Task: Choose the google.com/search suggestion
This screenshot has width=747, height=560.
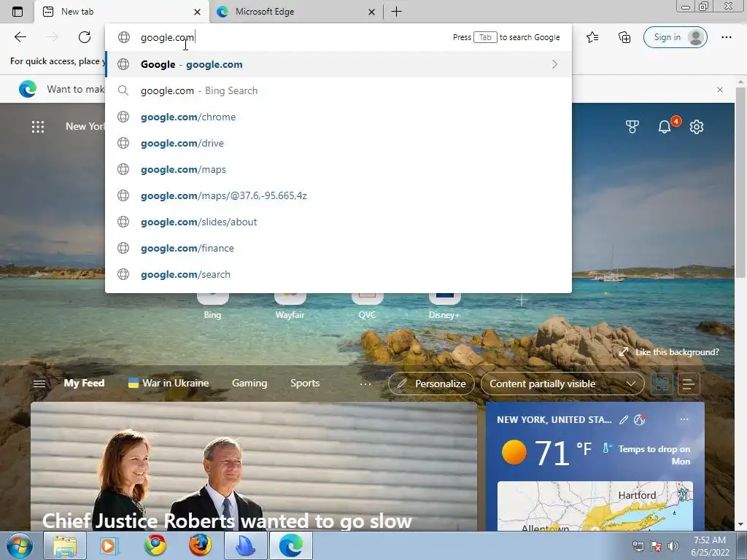Action: tap(338, 274)
